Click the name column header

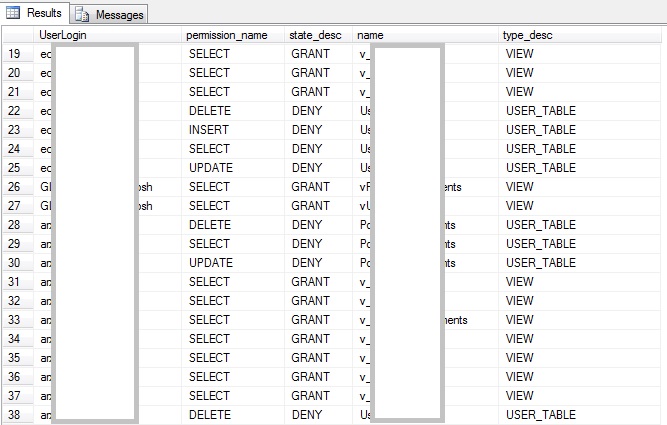(425, 35)
